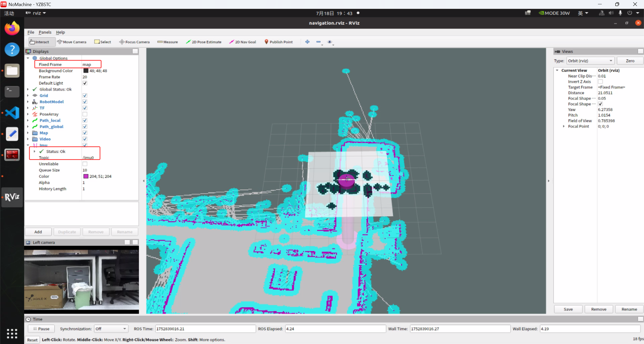Click the plus add-tool icon
The height and width of the screenshot is (344, 644).
coord(307,42)
